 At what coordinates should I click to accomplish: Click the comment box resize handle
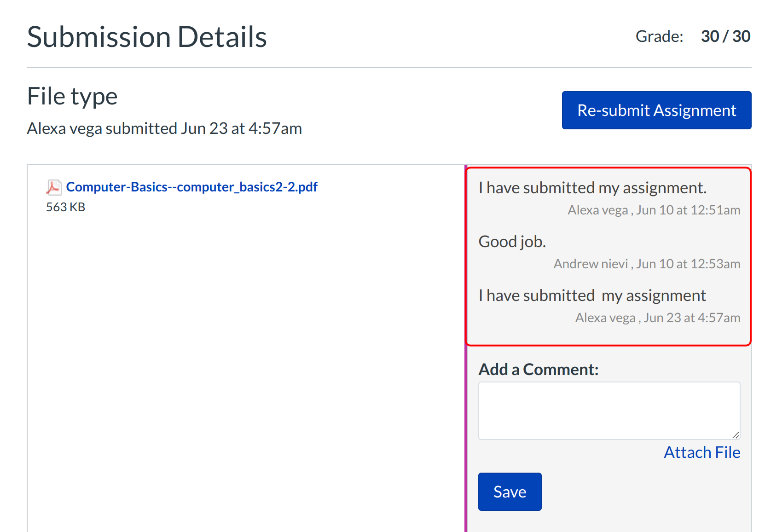point(735,435)
